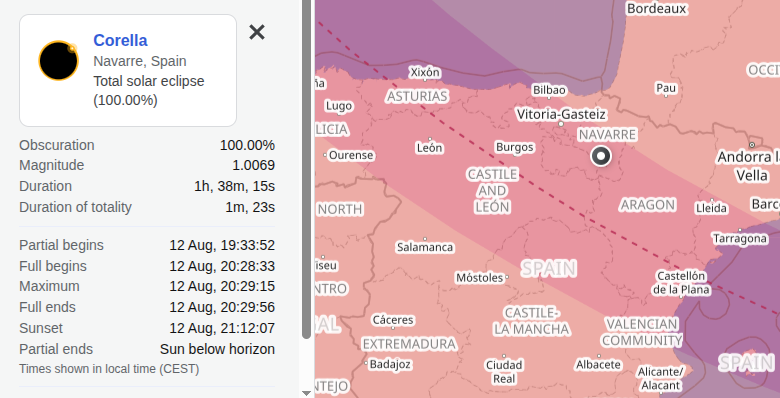Screen dimensions: 780x398
Task: Click the Albacete city marker
Action: (x=598, y=356)
